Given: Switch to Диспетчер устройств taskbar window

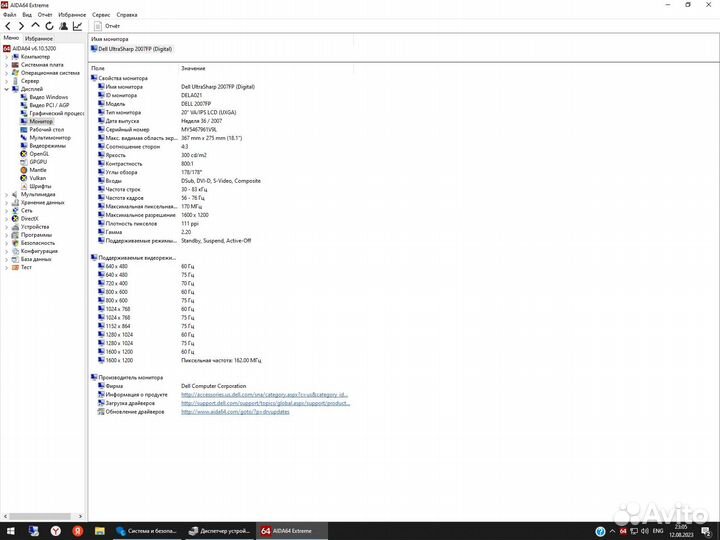Looking at the screenshot, I should (219, 531).
